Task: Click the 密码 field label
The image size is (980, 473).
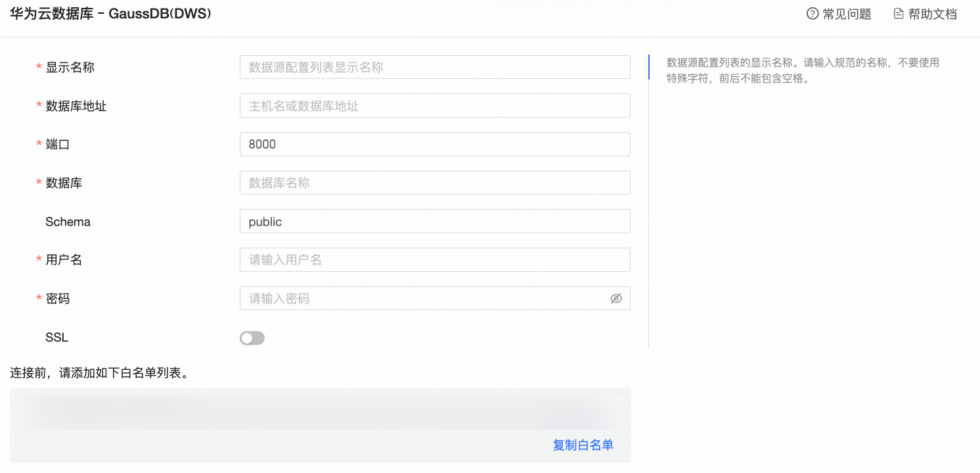Action: coord(58,298)
